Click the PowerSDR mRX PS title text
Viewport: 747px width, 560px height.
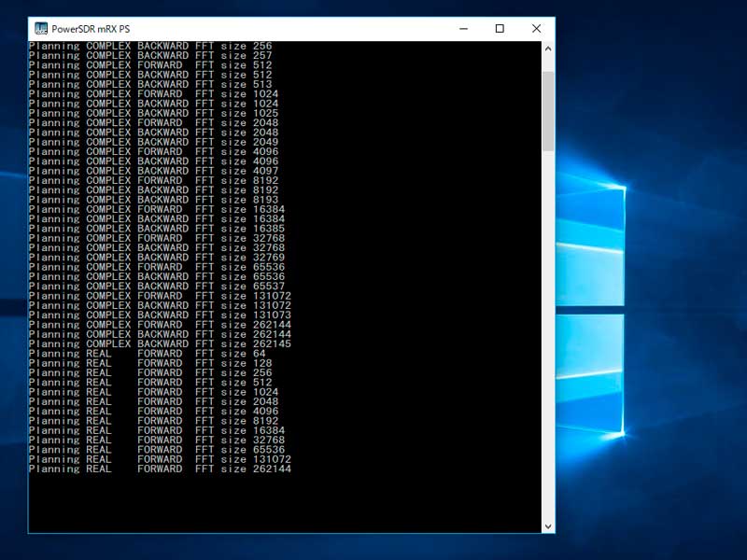[x=91, y=29]
